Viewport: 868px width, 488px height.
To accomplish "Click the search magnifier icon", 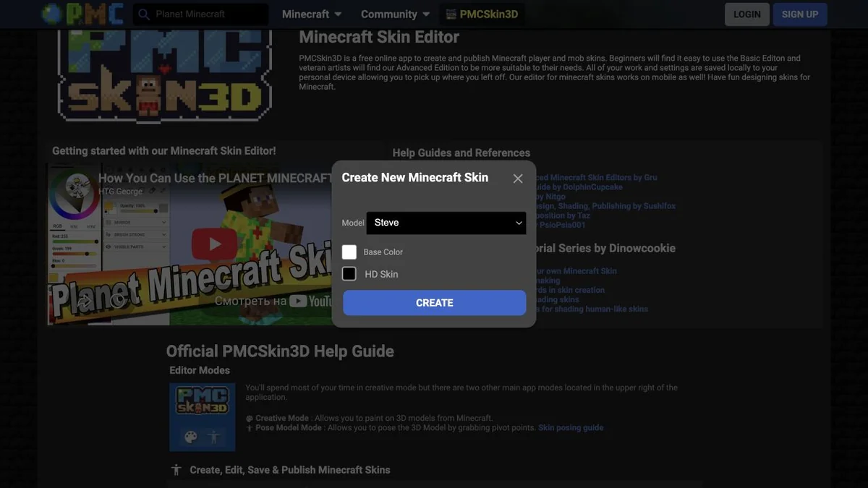I will 144,14.
